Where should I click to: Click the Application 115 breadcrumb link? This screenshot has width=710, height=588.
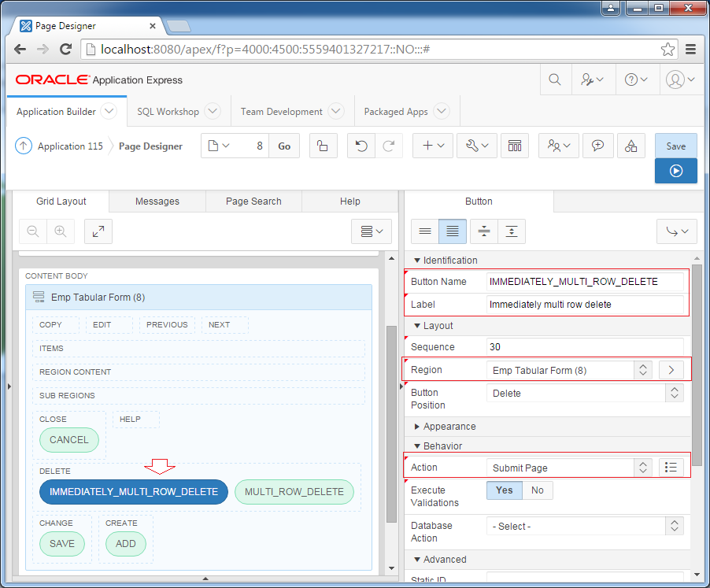tap(70, 146)
